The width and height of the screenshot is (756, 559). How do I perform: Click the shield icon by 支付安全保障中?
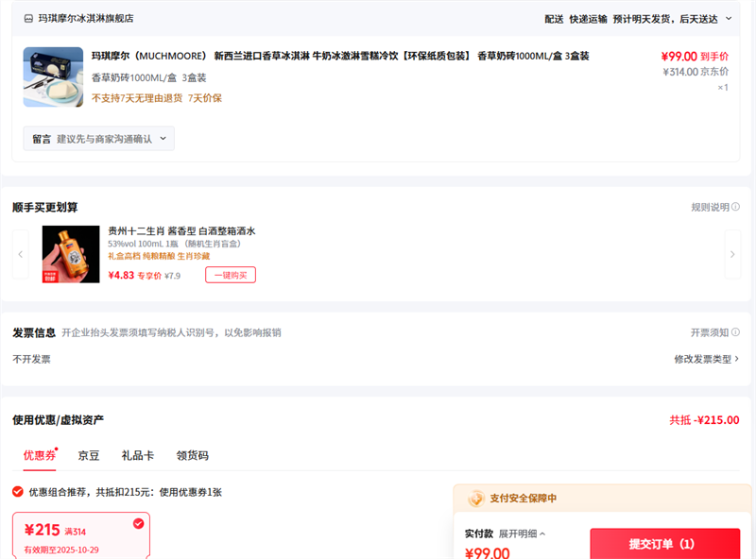coord(475,499)
